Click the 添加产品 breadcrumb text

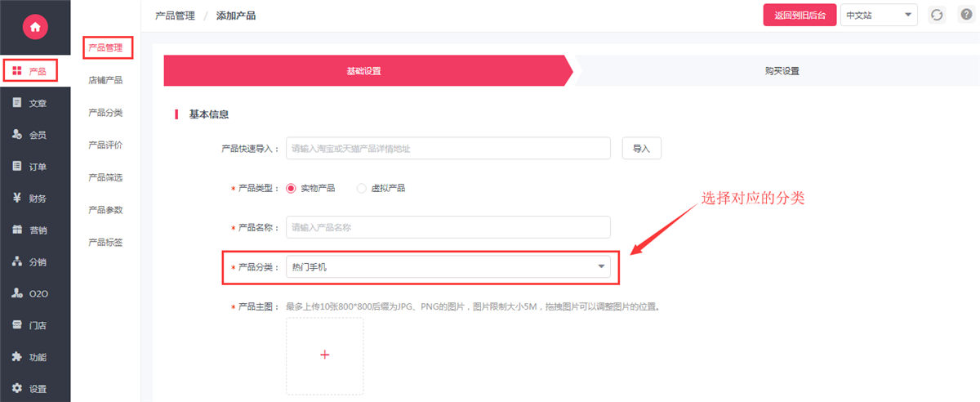236,16
